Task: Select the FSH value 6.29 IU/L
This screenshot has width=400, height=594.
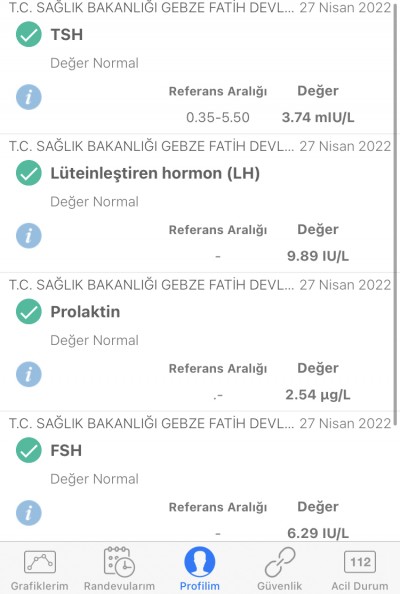Action: [x=318, y=533]
